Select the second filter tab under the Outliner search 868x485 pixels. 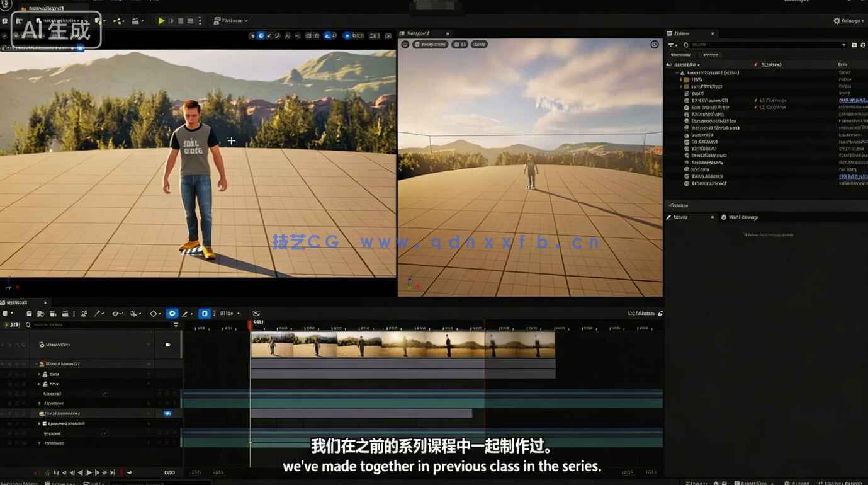click(x=710, y=55)
